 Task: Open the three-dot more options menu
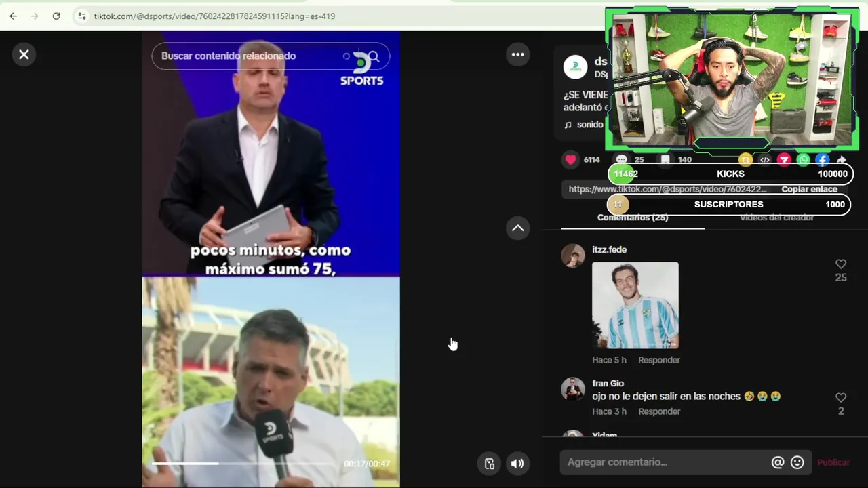pos(518,54)
